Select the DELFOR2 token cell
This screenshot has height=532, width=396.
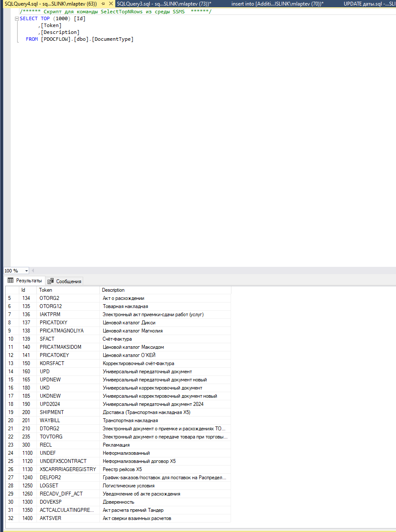point(68,478)
